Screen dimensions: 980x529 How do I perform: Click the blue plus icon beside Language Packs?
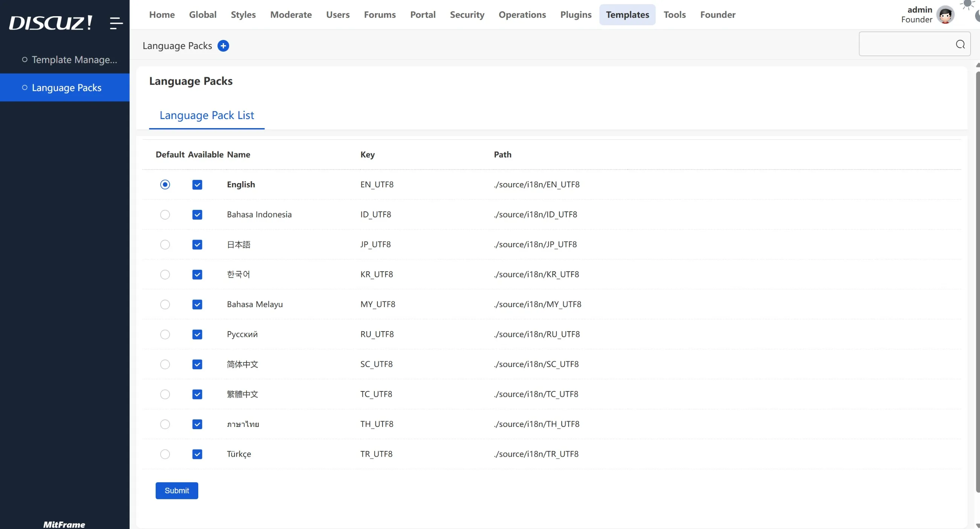click(x=223, y=46)
